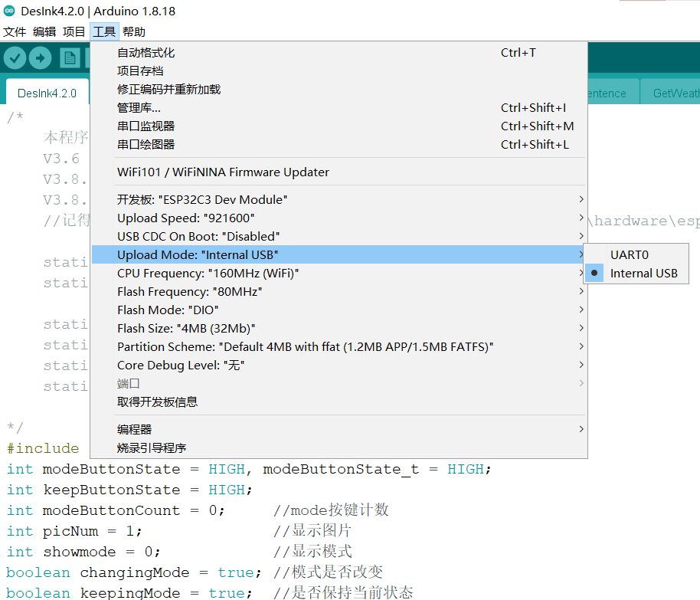Close the open 工具 menu
The height and width of the screenshot is (600, 700).
click(104, 31)
